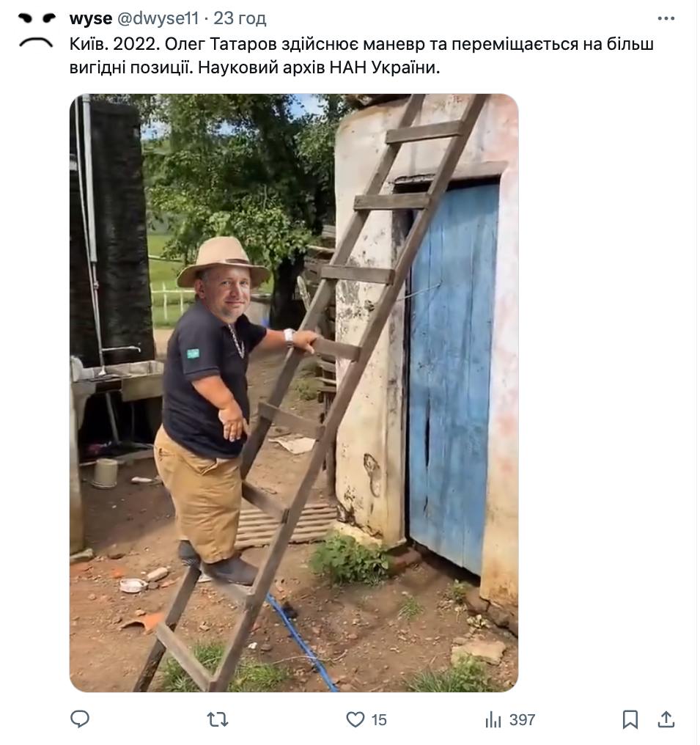
Task: Click the blue door in the photo
Action: [454, 375]
